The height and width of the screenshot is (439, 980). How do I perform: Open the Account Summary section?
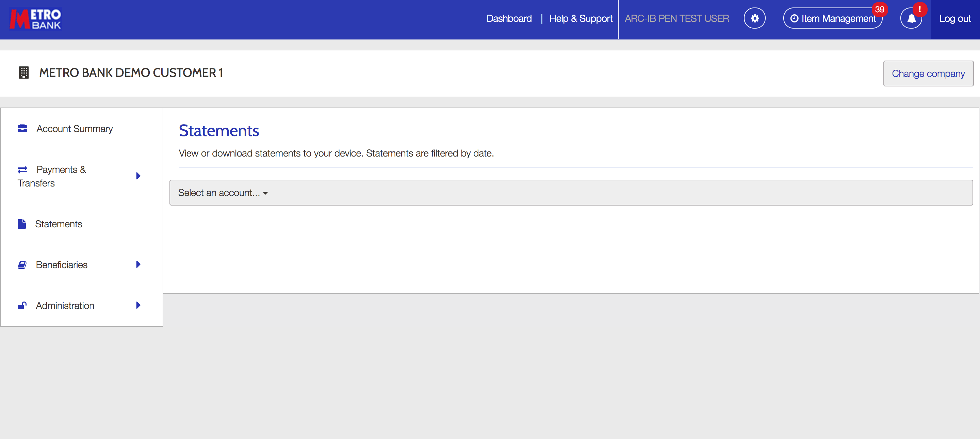tap(75, 129)
